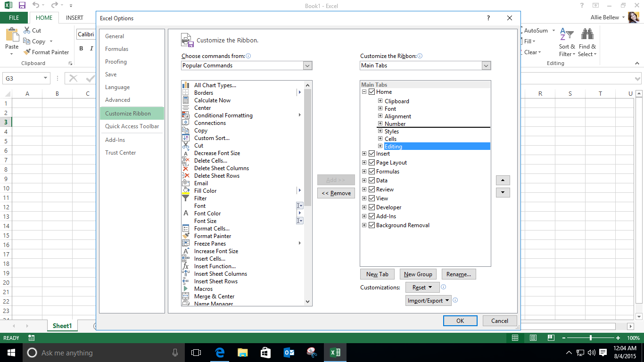This screenshot has height=362, width=644.
Task: Click the Format Painter brush in the ribbon
Action: [x=27, y=52]
